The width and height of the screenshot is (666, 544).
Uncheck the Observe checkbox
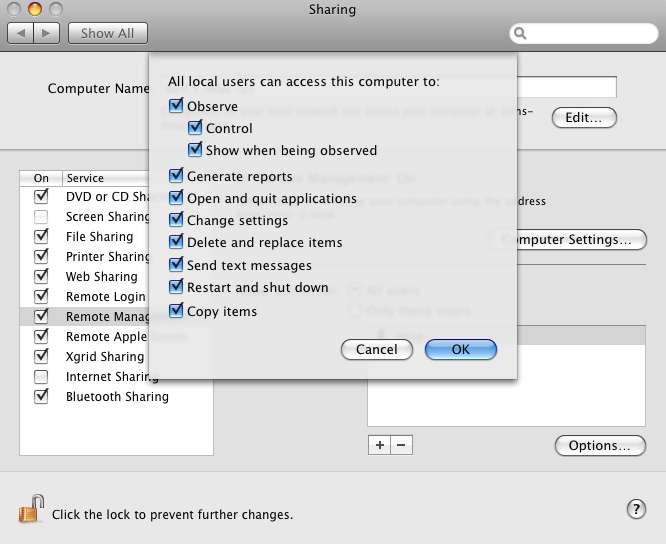point(176,105)
